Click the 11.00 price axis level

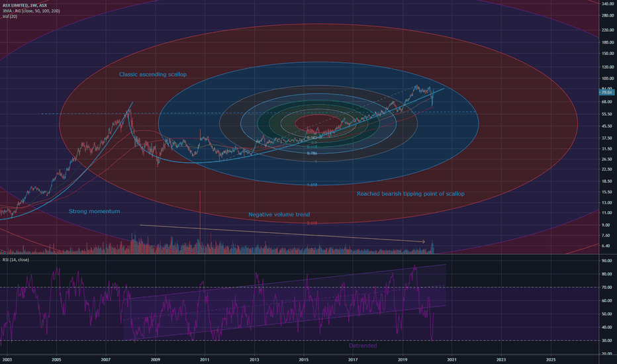click(607, 212)
